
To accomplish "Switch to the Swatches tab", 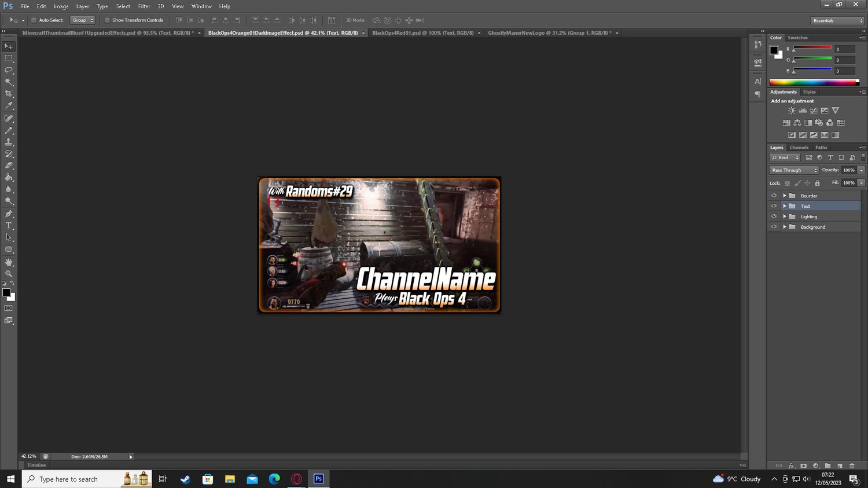I will (797, 38).
